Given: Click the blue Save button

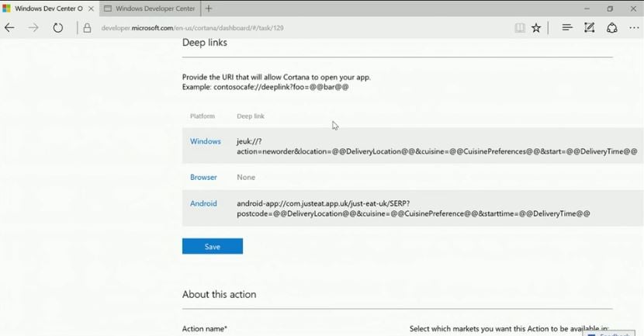Looking at the screenshot, I should (x=213, y=246).
